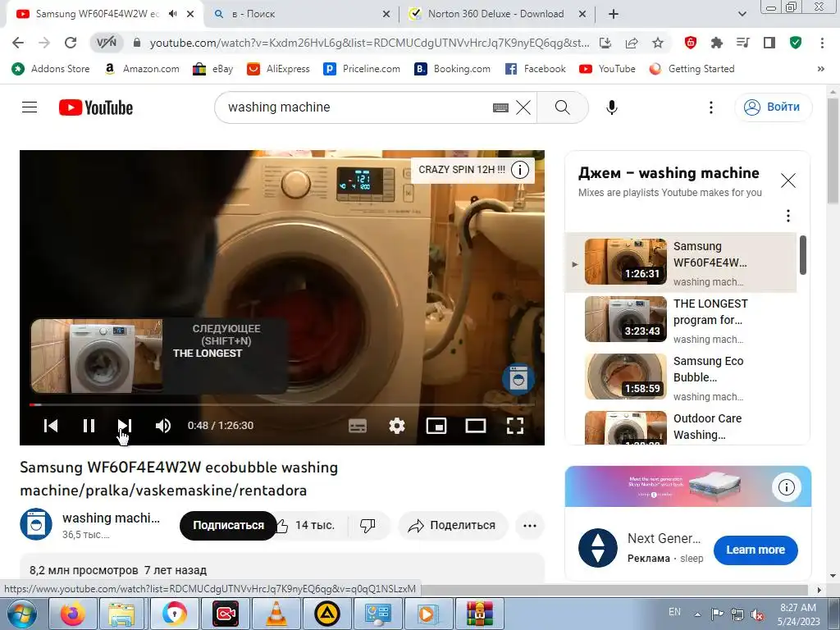The image size is (840, 630).
Task: Toggle the browser side panel
Action: point(769,43)
